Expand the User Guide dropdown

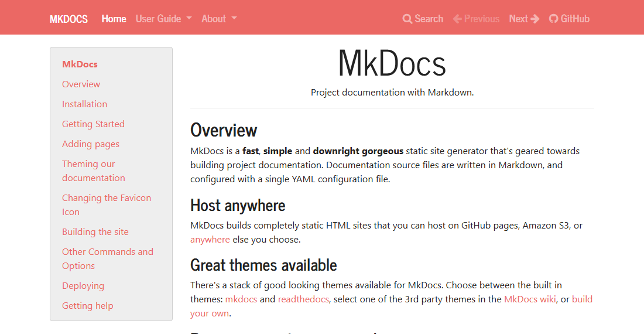click(163, 19)
